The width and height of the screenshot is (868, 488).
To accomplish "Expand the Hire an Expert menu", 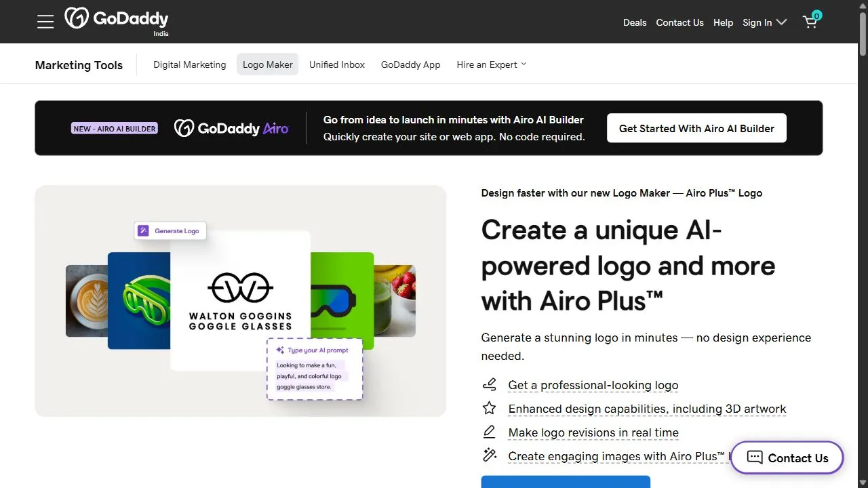I will (492, 64).
